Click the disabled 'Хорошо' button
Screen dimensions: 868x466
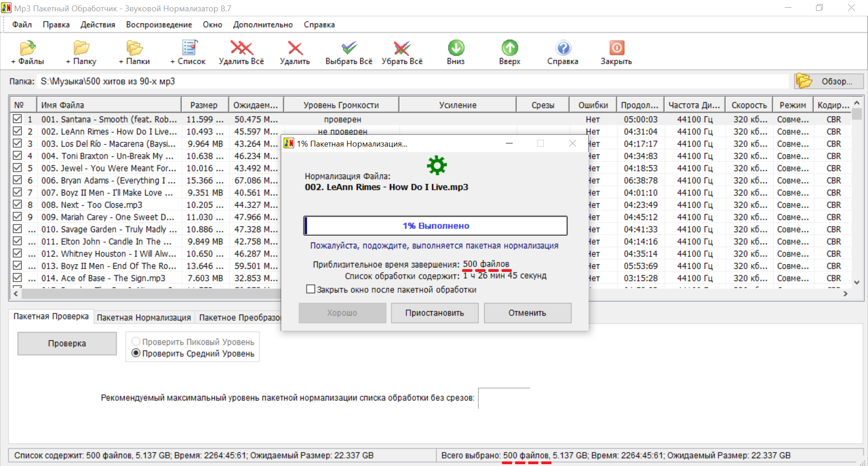[342, 313]
